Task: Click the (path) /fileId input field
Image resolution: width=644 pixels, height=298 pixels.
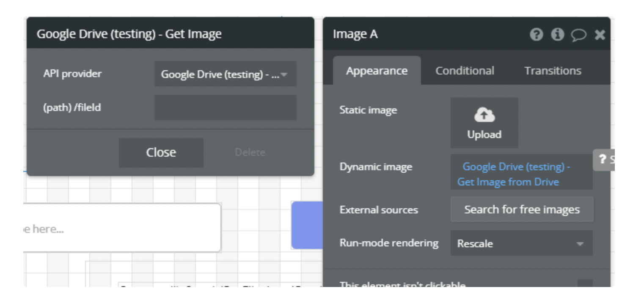Action: pyautogui.click(x=225, y=108)
